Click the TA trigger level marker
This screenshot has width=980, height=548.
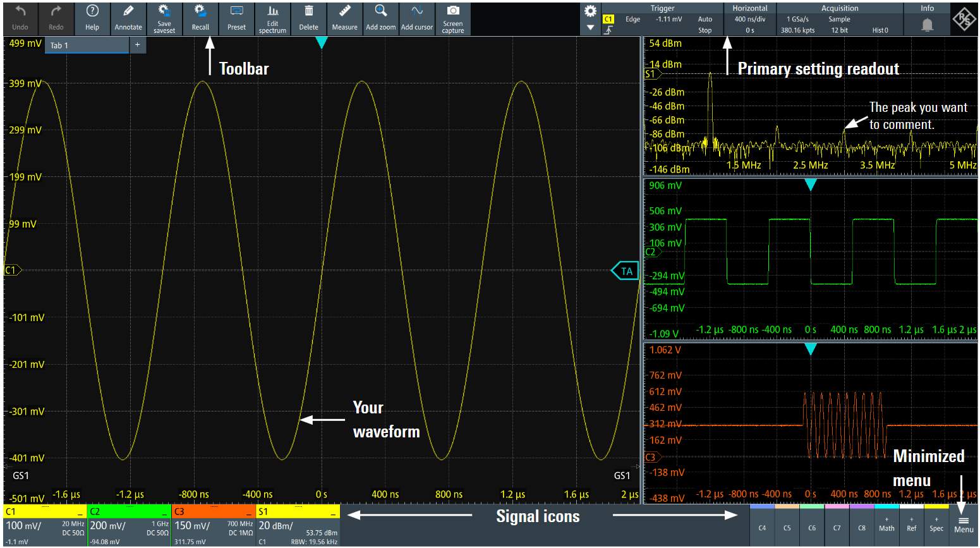coord(626,271)
